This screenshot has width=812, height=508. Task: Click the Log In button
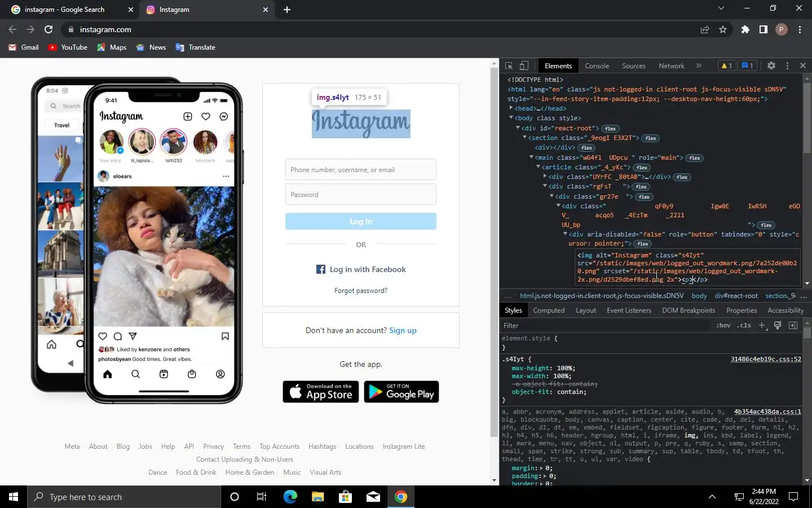pos(361,221)
